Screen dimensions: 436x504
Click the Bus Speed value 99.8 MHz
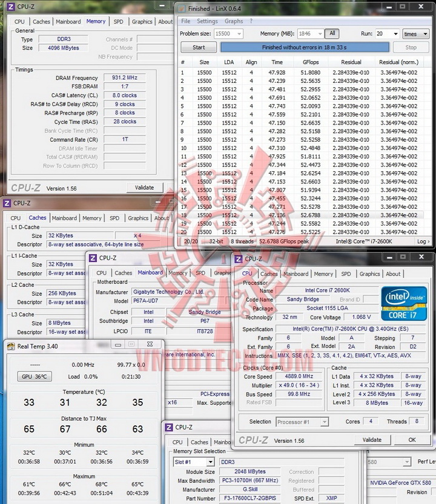(x=299, y=394)
